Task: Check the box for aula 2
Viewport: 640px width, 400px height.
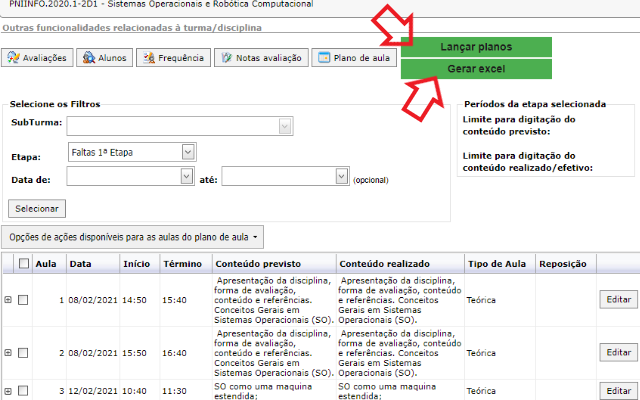Action: point(23,353)
